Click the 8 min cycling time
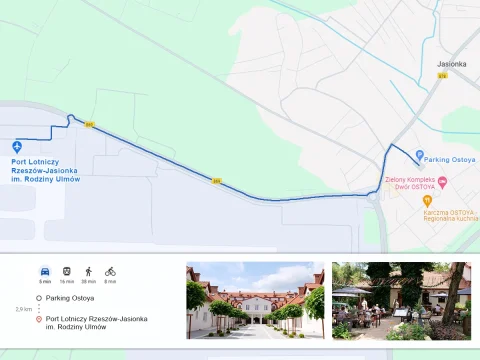The height and width of the screenshot is (360, 480). click(110, 282)
